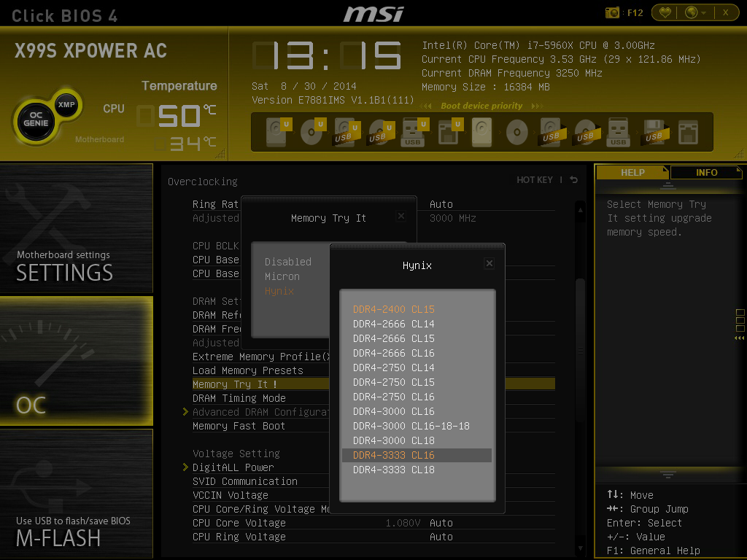The image size is (747, 560).
Task: Switch to the INFO tab
Action: click(706, 172)
